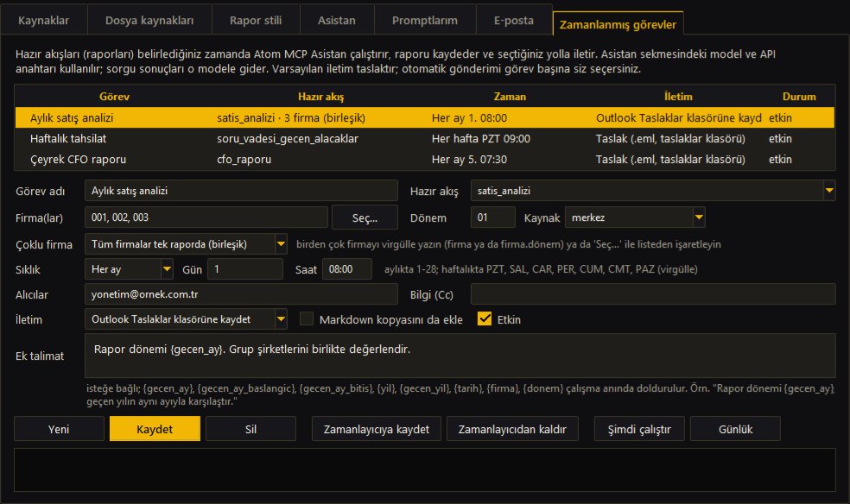Run the task with 'Şimdi çalıştır'

click(x=639, y=429)
